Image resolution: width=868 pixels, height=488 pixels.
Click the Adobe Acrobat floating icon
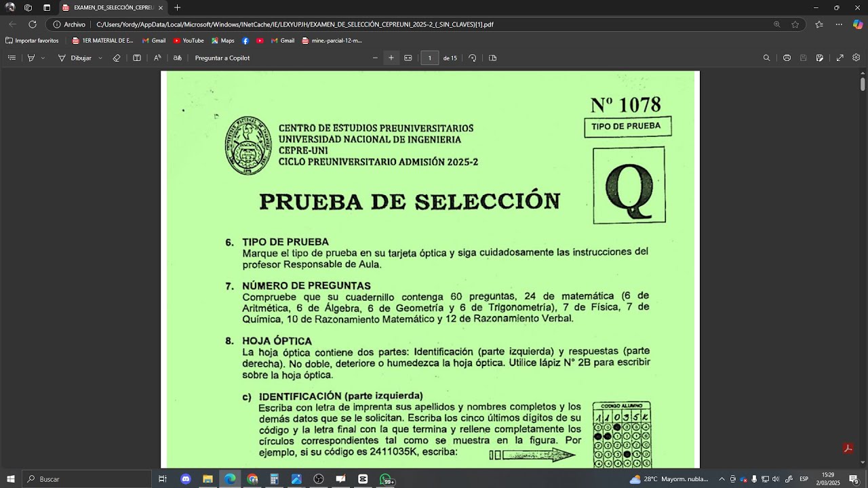coord(848,449)
